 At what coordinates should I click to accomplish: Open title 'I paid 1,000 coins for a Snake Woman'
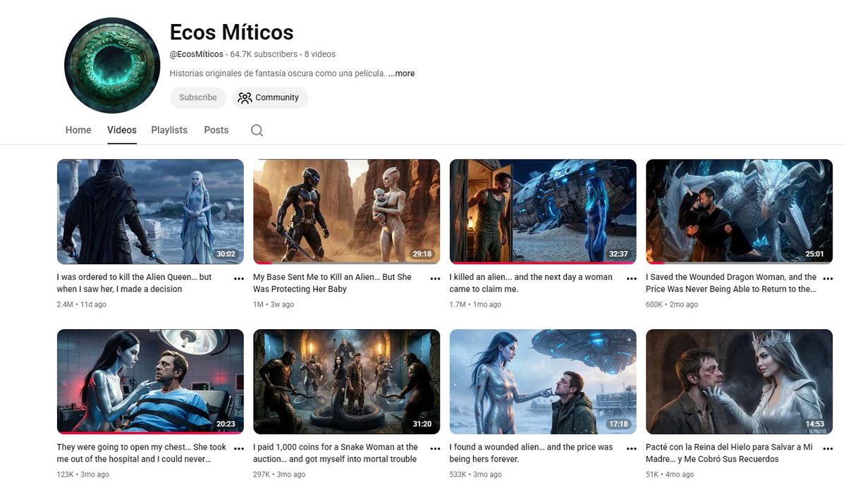point(336,453)
